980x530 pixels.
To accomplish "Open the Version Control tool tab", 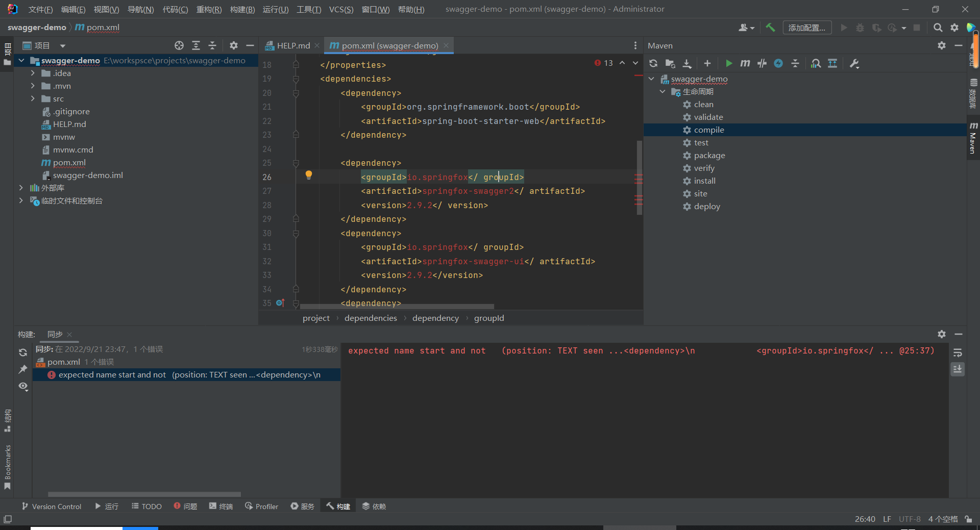I will tap(52, 506).
